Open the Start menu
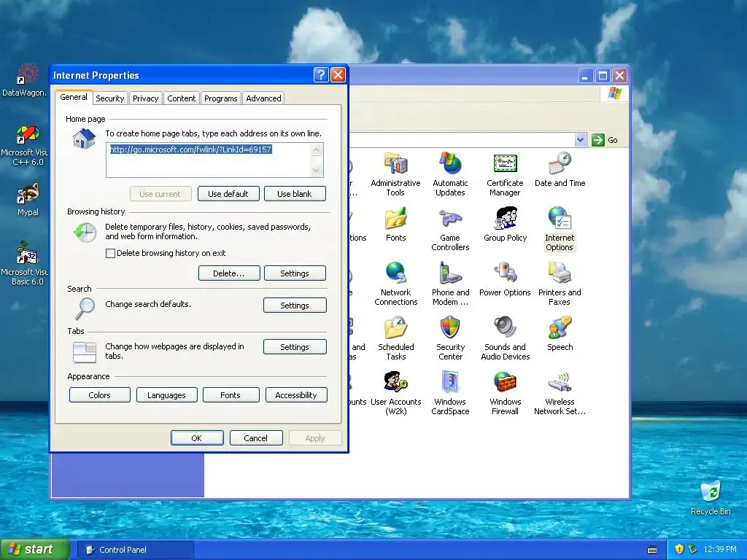Image resolution: width=747 pixels, height=560 pixels. pyautogui.click(x=34, y=549)
